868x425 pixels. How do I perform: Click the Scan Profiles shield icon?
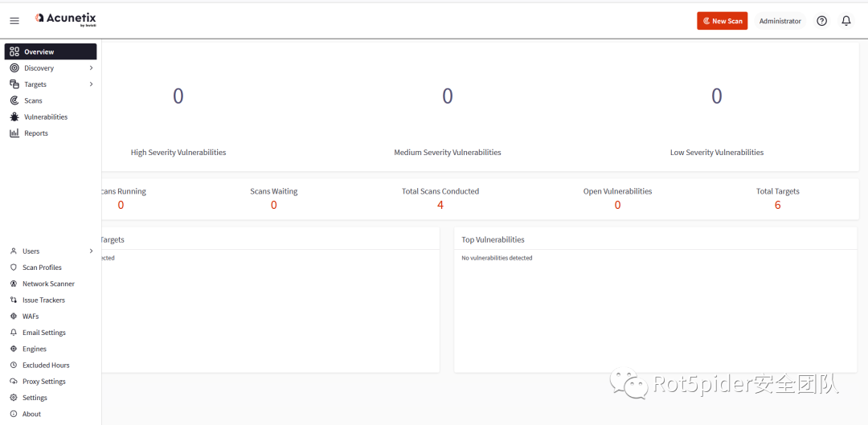point(14,268)
